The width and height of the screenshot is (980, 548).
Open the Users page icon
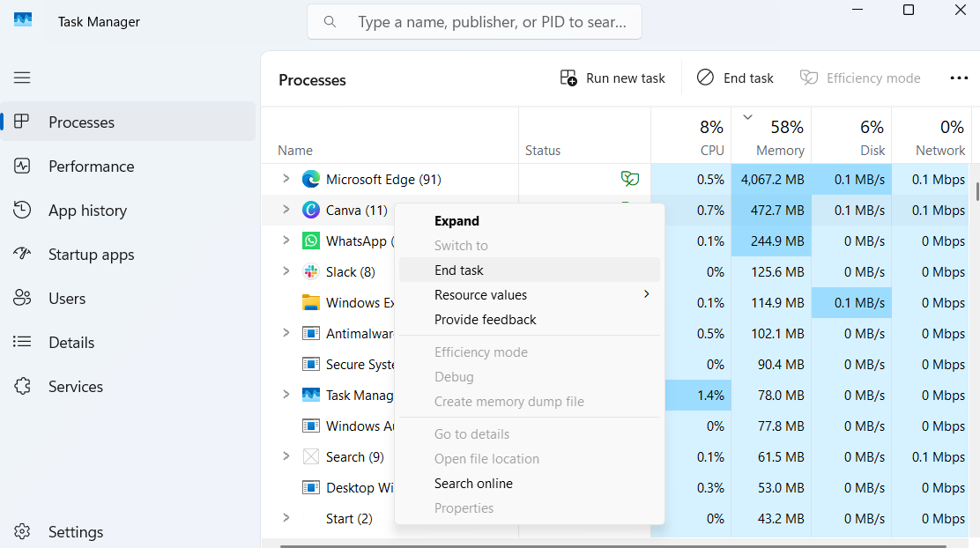click(x=22, y=299)
